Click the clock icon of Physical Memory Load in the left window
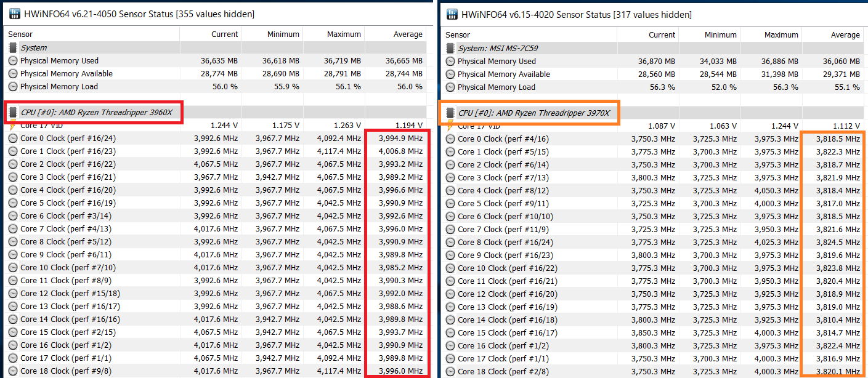The height and width of the screenshot is (378, 868). pyautogui.click(x=13, y=86)
